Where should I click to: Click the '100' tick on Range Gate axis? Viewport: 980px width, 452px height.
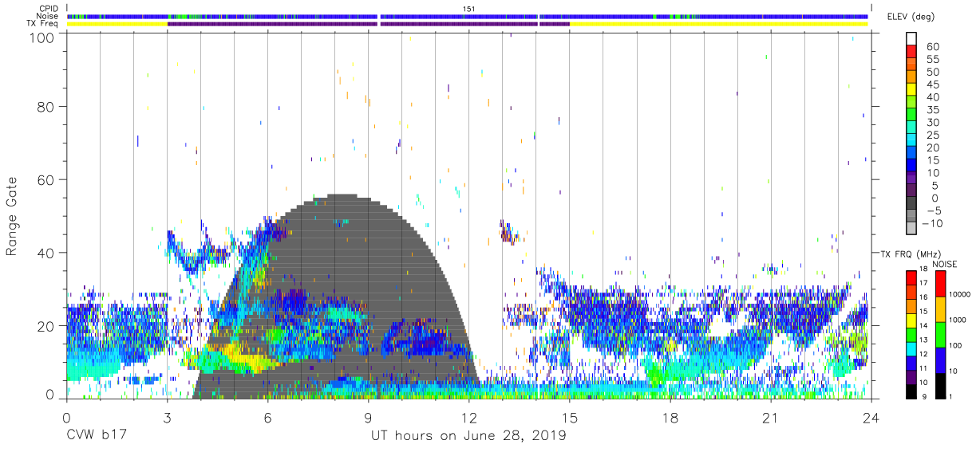pos(43,37)
